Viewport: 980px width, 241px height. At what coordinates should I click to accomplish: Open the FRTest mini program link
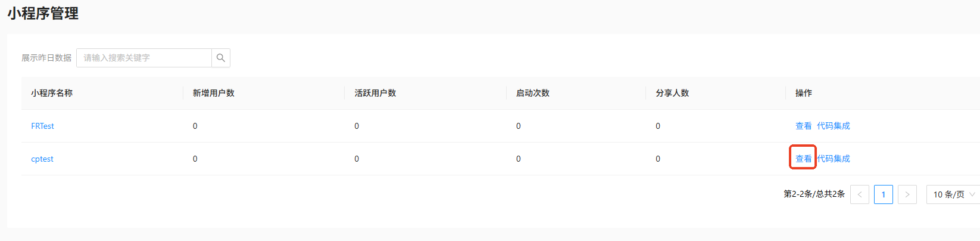coord(42,126)
